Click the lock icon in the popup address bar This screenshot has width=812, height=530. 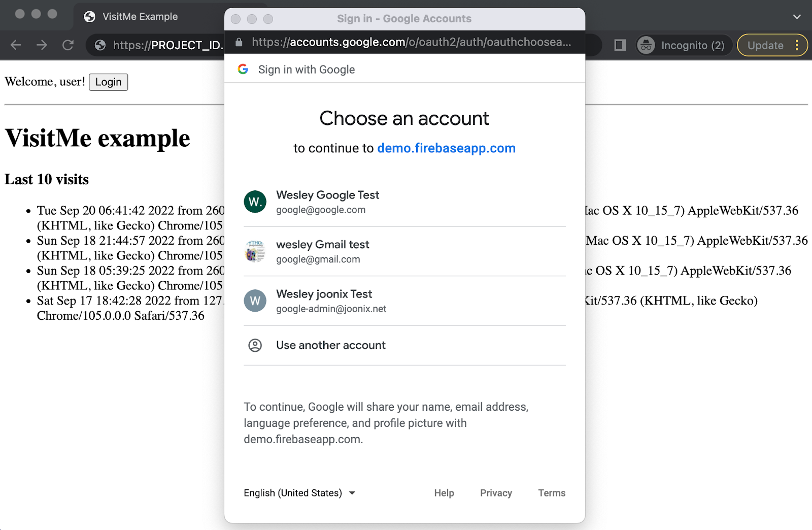tap(239, 42)
